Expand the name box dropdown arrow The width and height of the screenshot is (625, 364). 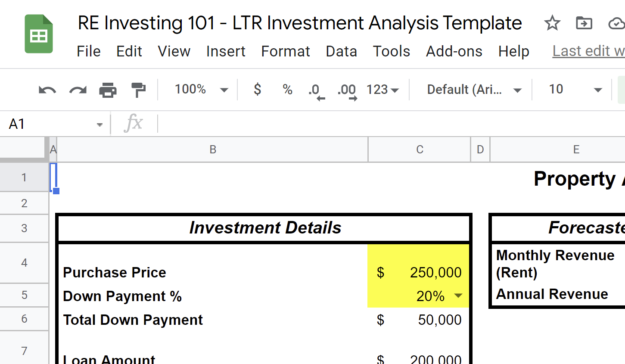100,124
